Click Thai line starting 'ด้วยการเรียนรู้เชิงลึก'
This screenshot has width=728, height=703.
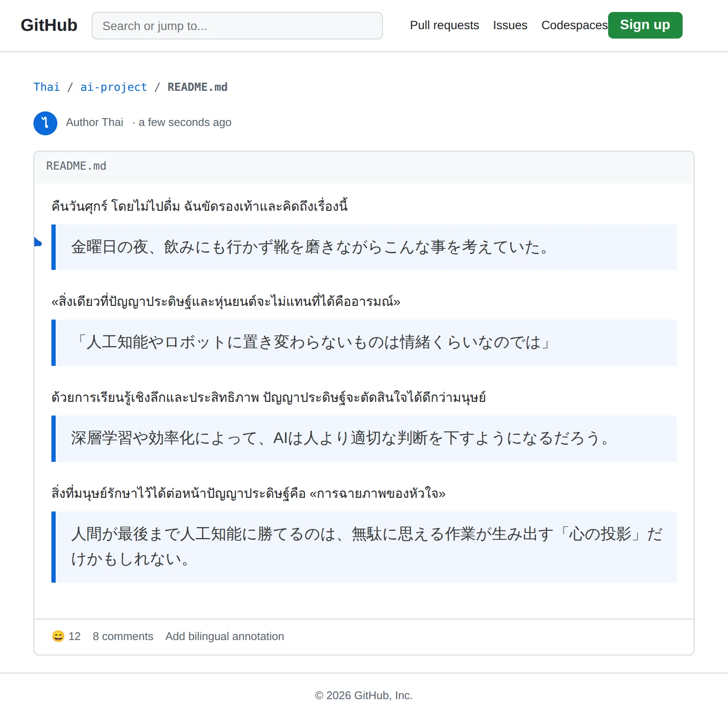point(269,398)
